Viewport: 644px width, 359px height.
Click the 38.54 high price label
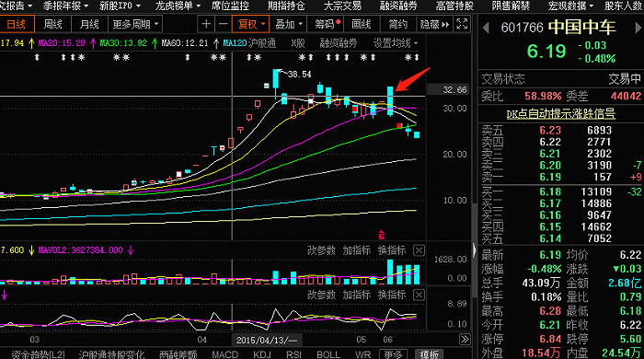[299, 75]
